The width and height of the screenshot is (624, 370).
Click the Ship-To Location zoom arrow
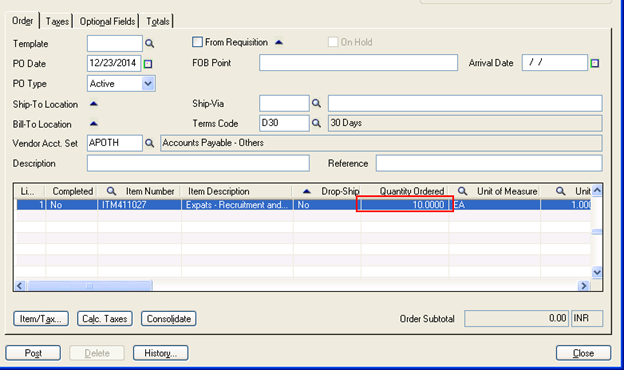click(94, 104)
